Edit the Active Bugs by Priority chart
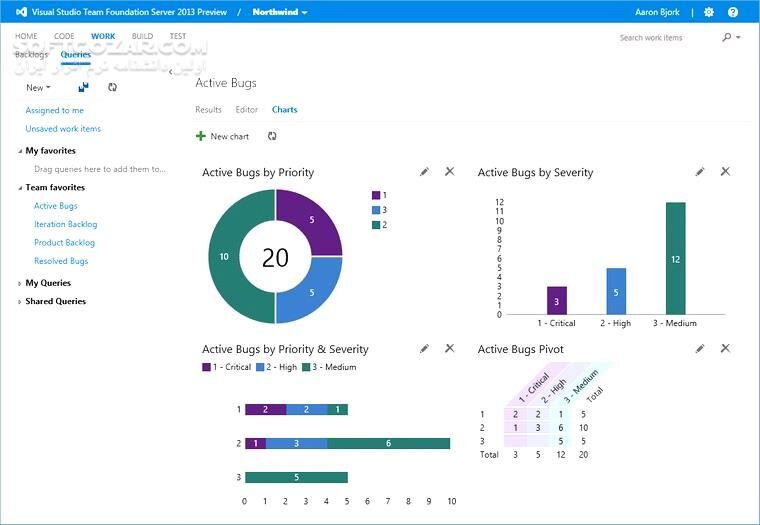This screenshot has height=525, width=760. coord(424,172)
